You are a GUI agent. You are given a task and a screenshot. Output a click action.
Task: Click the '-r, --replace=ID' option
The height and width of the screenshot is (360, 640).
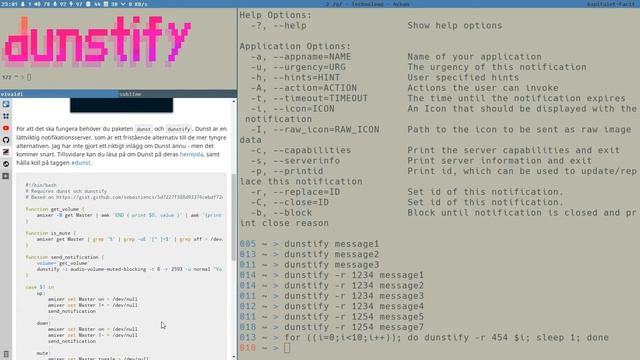click(x=295, y=192)
